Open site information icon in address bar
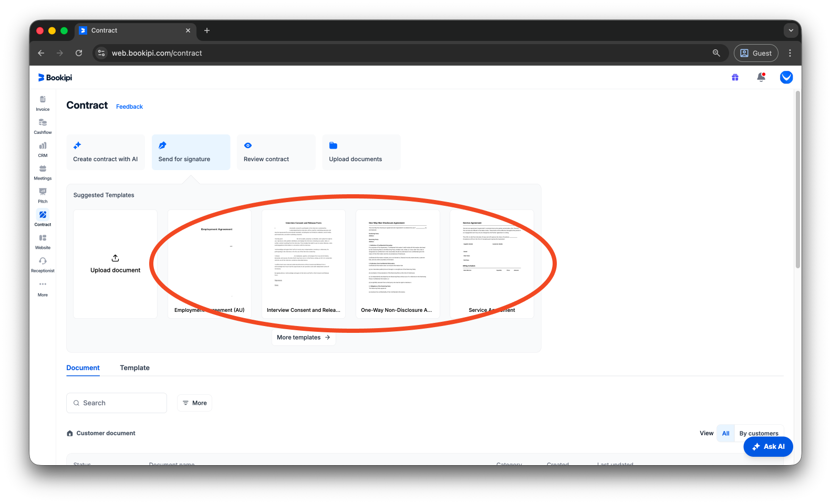This screenshot has width=831, height=504. click(102, 53)
